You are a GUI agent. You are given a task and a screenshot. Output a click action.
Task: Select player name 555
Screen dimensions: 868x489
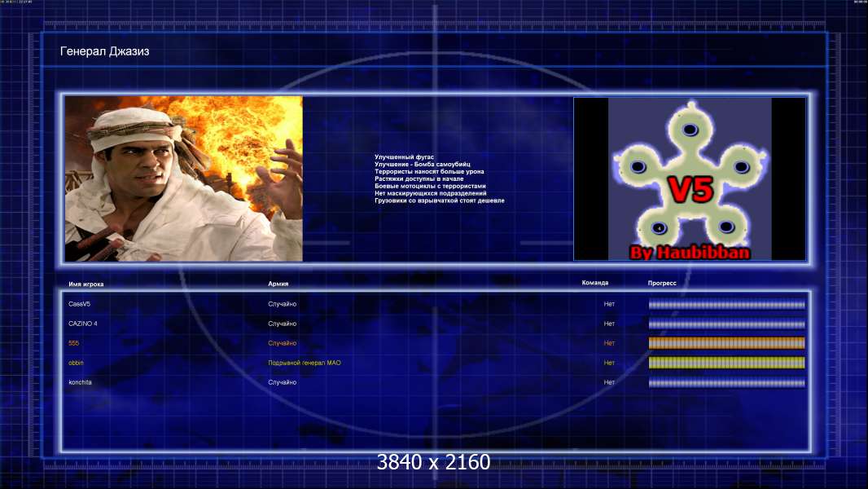click(73, 343)
